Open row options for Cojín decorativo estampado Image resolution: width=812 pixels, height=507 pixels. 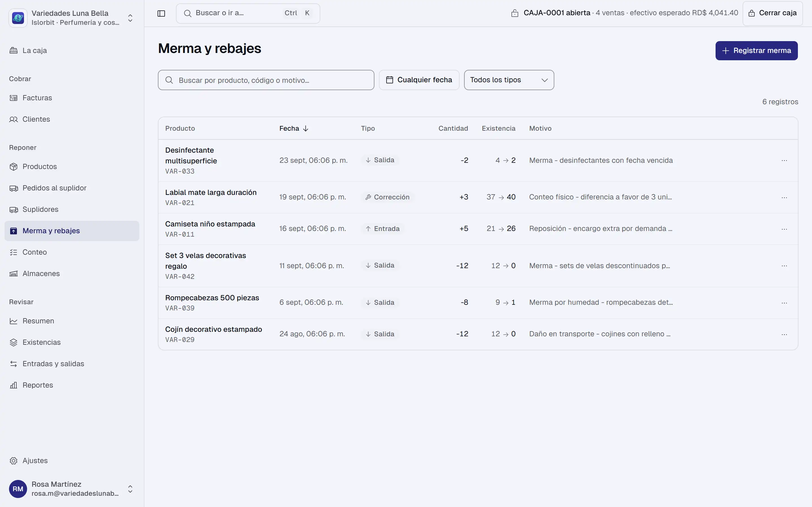[784, 334]
